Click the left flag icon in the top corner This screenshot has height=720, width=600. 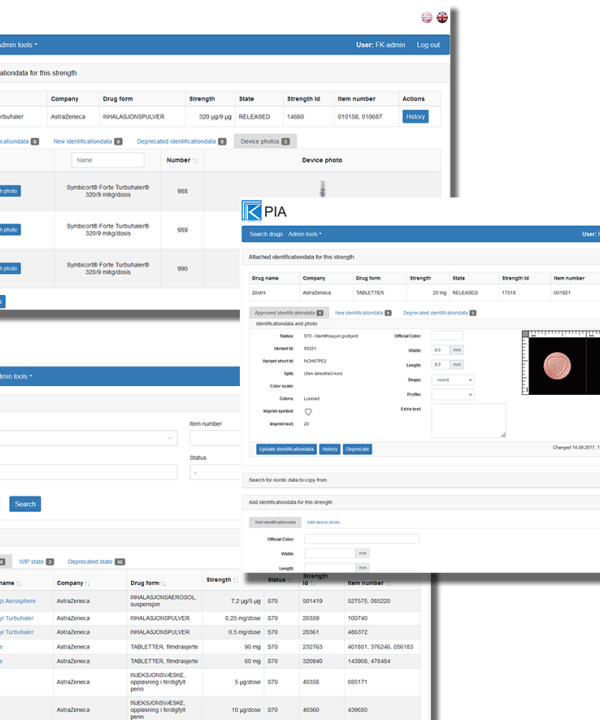427,17
